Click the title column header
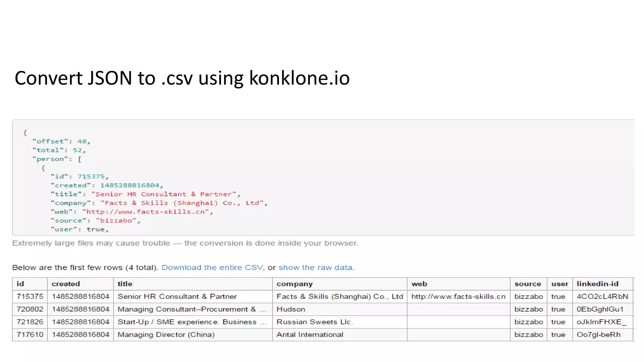The width and height of the screenshot is (644, 362). (x=125, y=284)
